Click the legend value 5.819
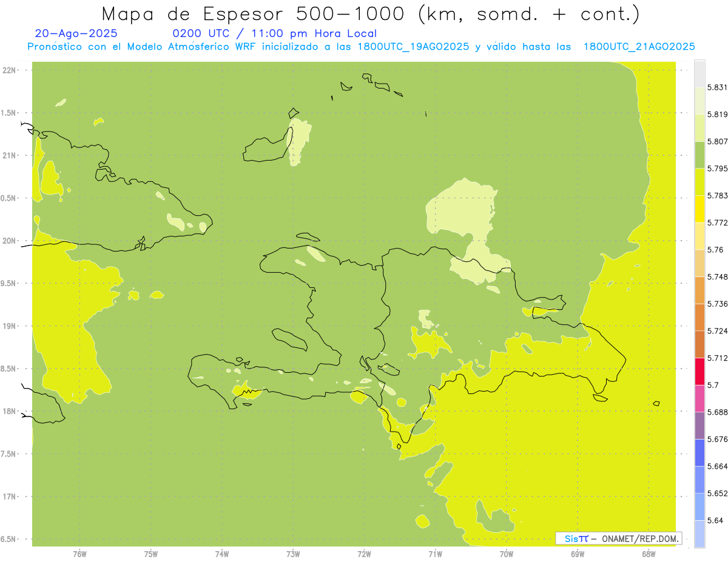 [x=717, y=115]
